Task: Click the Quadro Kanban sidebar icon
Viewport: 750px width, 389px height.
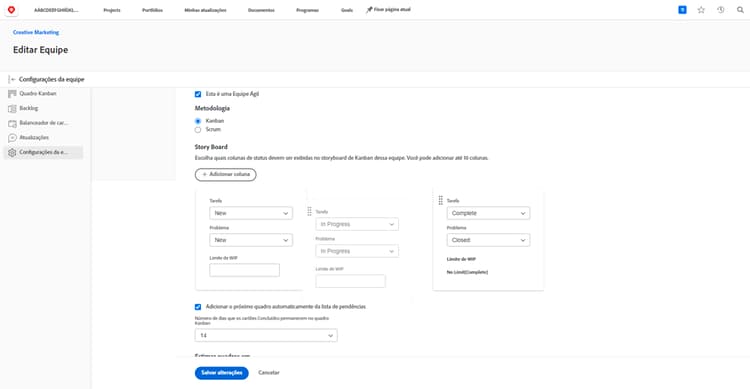Action: point(12,94)
